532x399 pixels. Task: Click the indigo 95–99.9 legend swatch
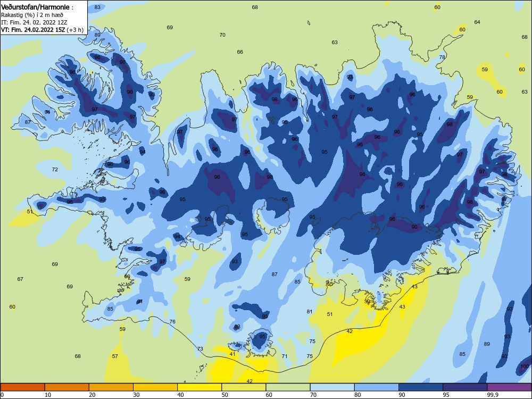(465, 387)
